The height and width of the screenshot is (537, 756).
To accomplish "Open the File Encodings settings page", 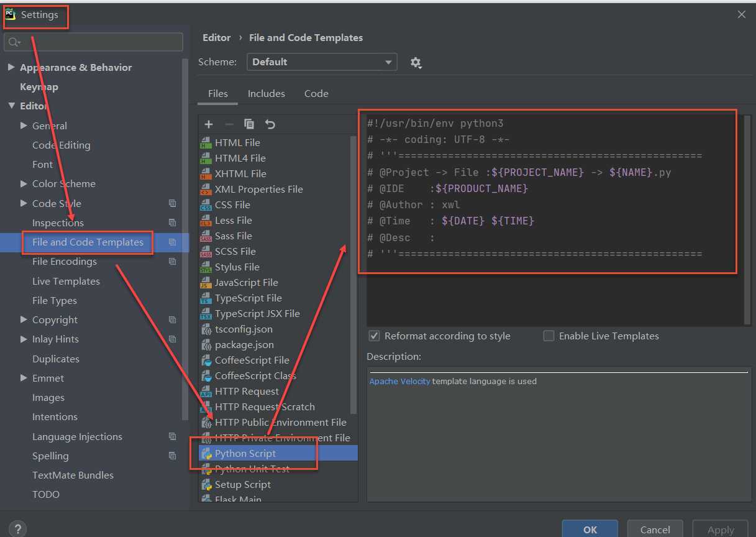I will tap(65, 262).
